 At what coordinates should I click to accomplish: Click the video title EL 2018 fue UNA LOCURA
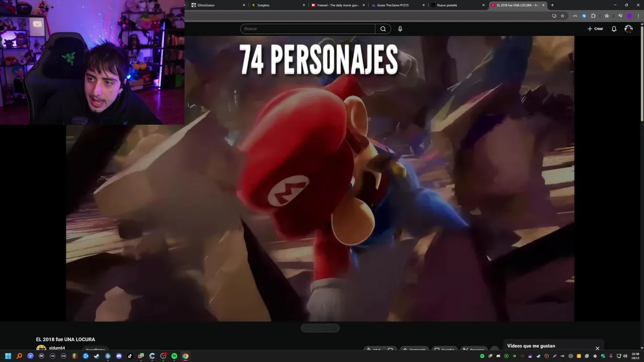pos(65,339)
